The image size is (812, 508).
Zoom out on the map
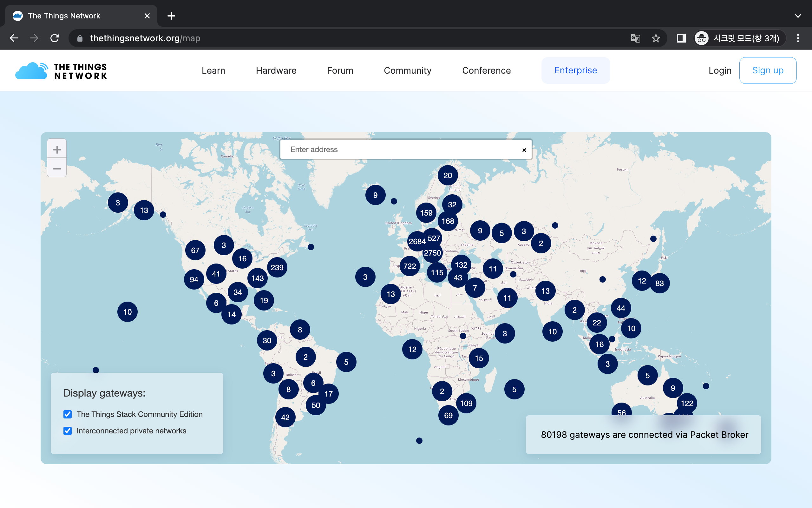(57, 168)
